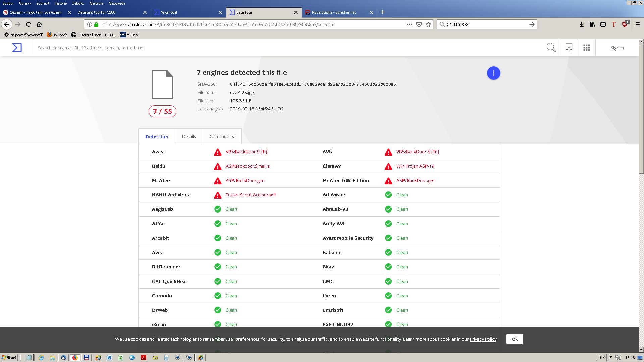Click the blue three-dot options button
Image resolution: width=644 pixels, height=362 pixels.
click(x=493, y=73)
